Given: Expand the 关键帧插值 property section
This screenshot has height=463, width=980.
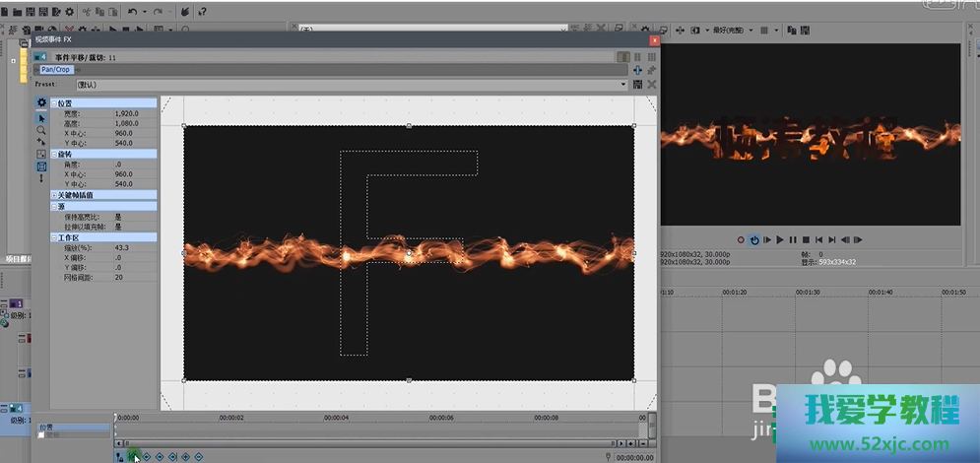Looking at the screenshot, I should [53, 195].
